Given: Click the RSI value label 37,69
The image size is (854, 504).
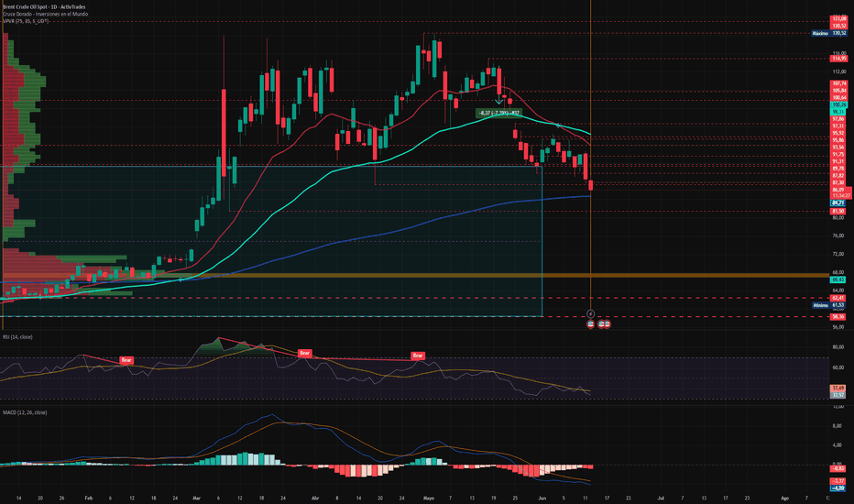Looking at the screenshot, I should (x=838, y=388).
